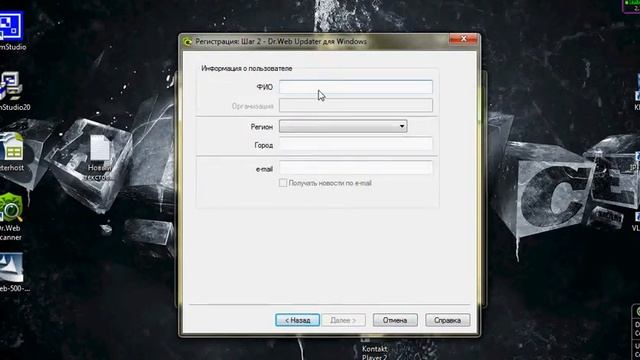Enable Получать новости по e-mail checkbox
The image size is (640, 360).
[283, 183]
